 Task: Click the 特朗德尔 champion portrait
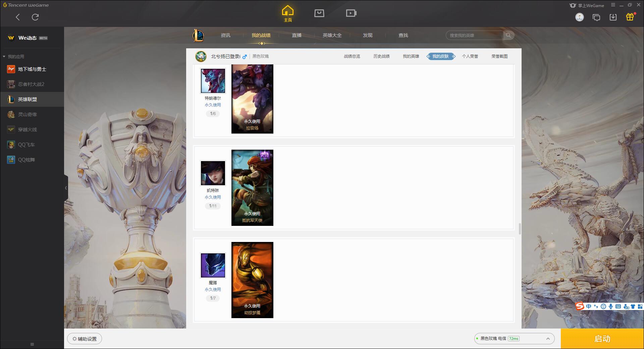pos(213,81)
